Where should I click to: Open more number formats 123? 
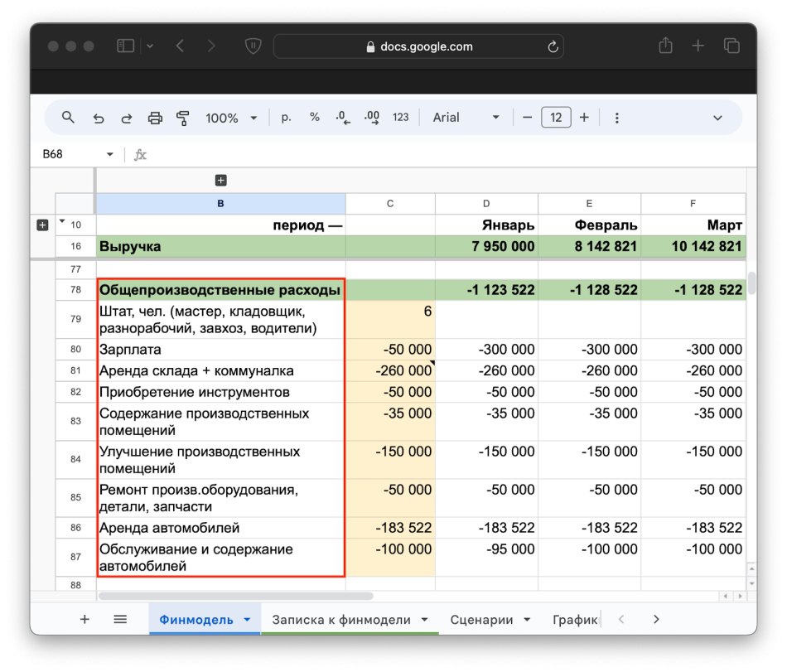400,118
